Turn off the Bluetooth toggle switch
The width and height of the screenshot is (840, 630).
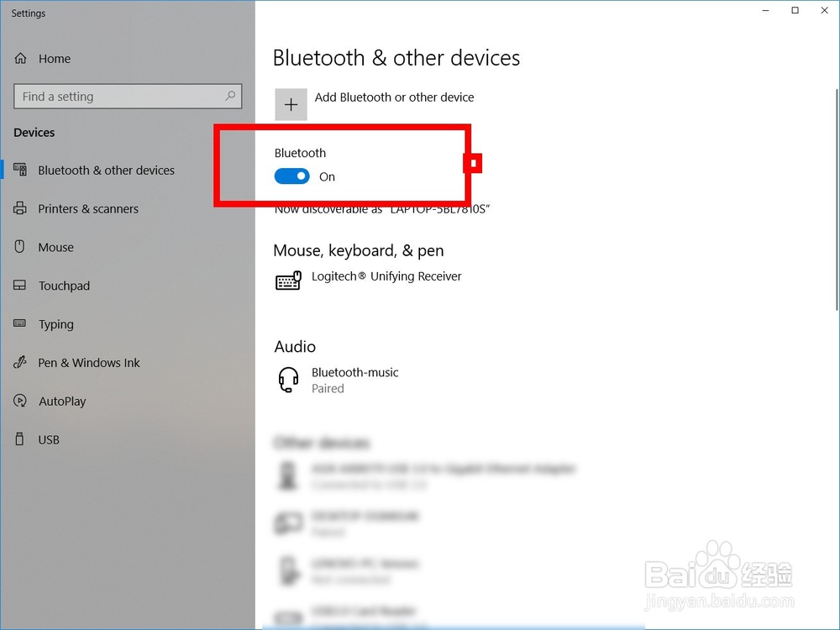(292, 176)
